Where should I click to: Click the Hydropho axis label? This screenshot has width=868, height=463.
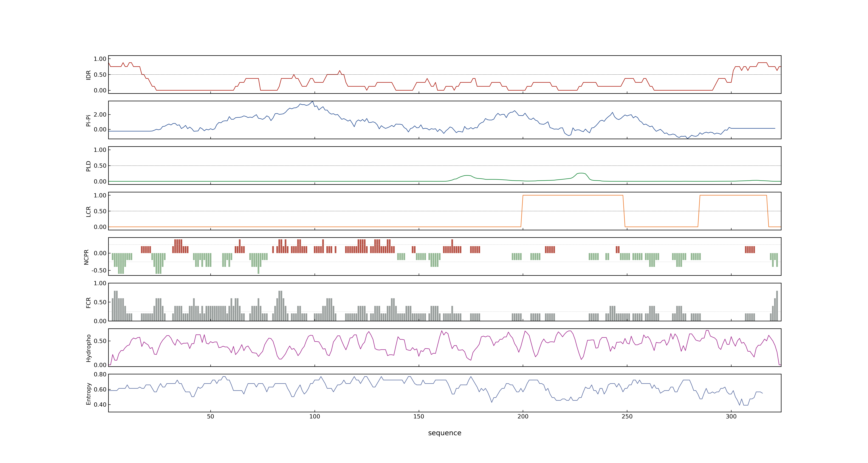pos(89,348)
